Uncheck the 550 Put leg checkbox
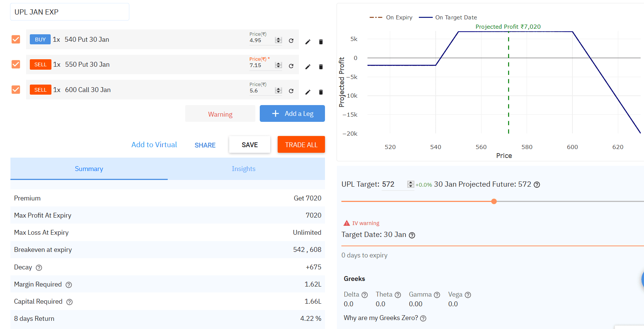 point(16,64)
